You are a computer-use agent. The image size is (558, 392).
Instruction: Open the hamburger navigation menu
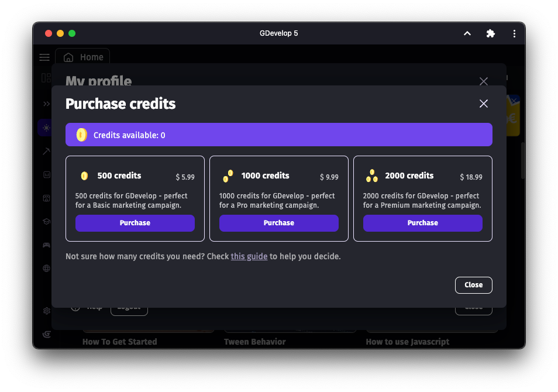pos(44,57)
